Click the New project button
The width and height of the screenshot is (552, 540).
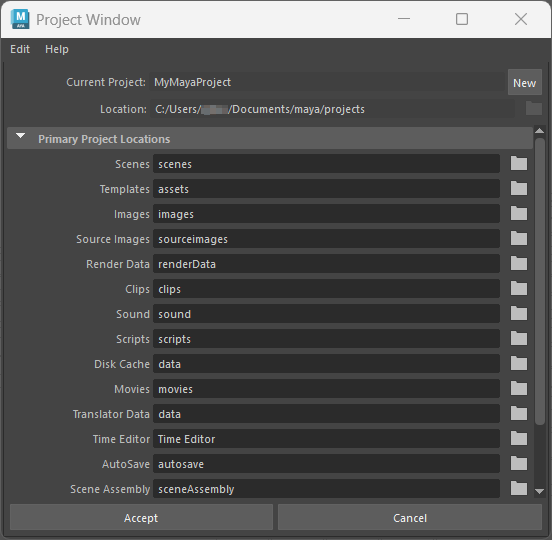click(525, 83)
